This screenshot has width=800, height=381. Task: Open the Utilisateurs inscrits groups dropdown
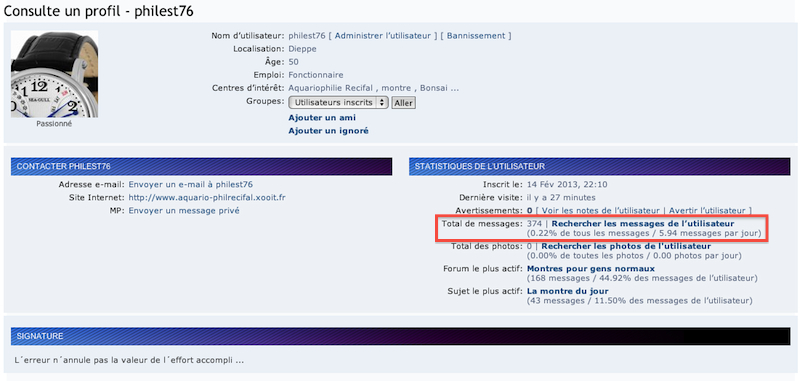(338, 103)
